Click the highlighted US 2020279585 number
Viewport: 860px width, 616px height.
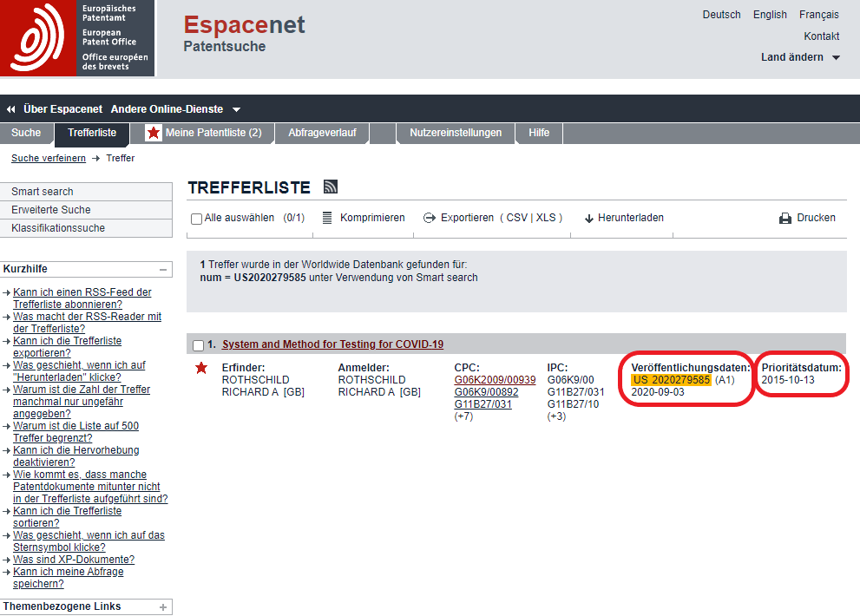point(672,380)
